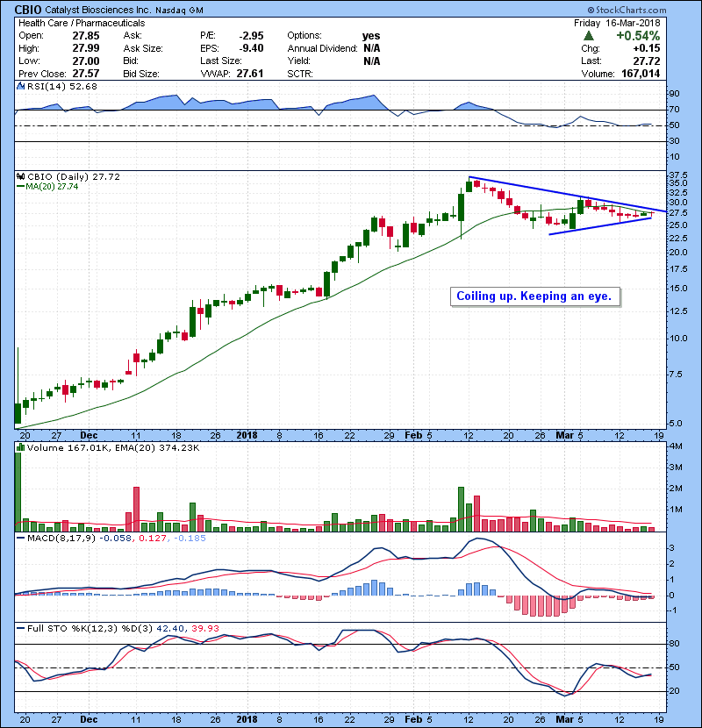Click the 70 level on the RSI axis
702x728 pixels.
[x=674, y=110]
